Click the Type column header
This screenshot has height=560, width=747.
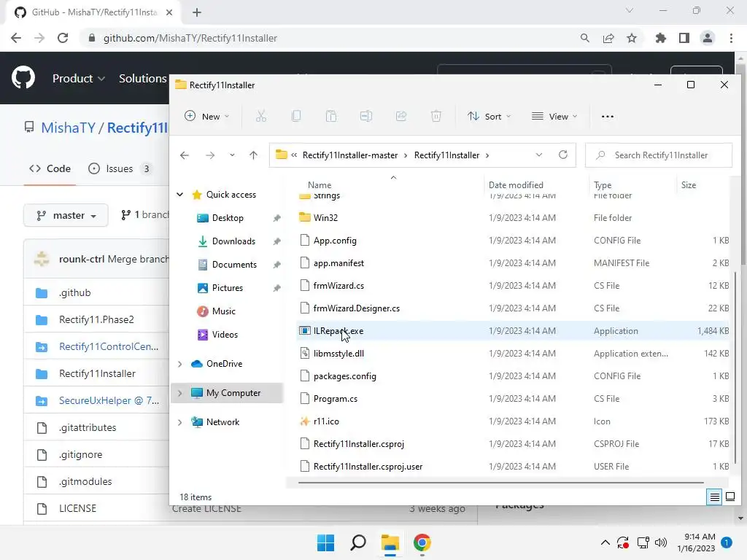(603, 184)
